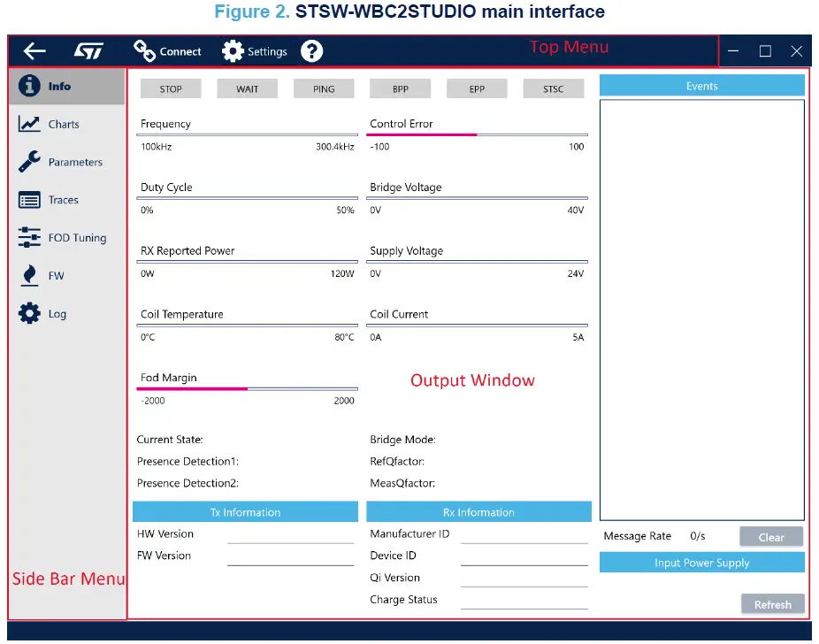Open the FW flame icon page
This screenshot has width=819, height=644.
pyautogui.click(x=29, y=276)
